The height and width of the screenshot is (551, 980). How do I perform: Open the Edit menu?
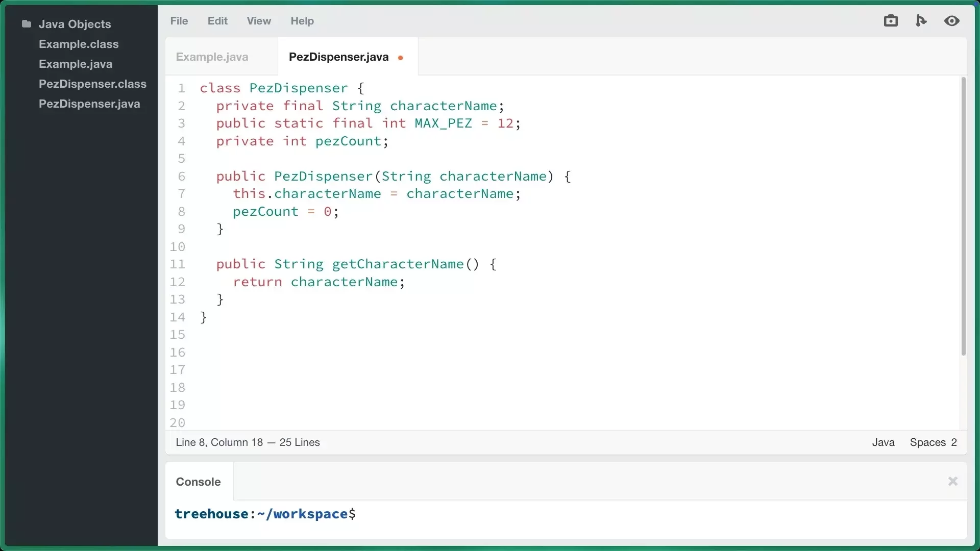pyautogui.click(x=217, y=21)
